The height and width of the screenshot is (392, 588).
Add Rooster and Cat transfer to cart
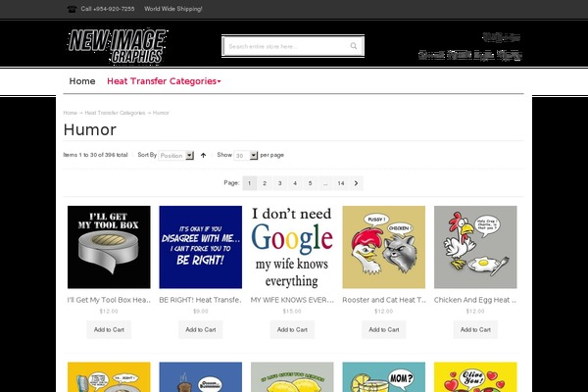(383, 329)
